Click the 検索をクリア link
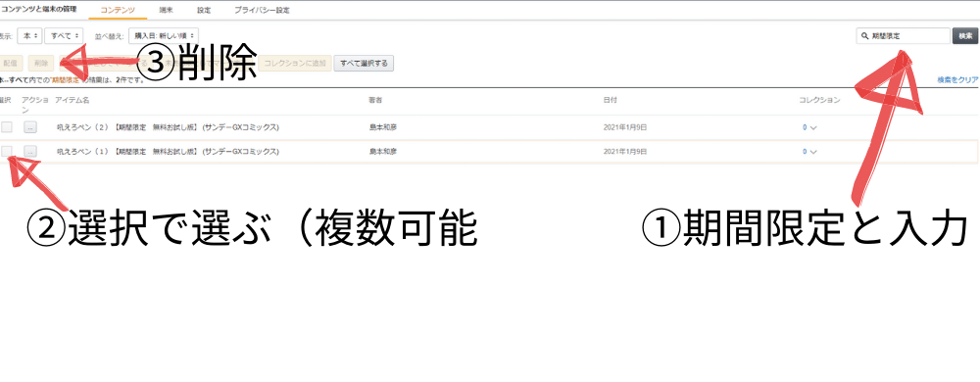Image resolution: width=980 pixels, height=382 pixels. [x=957, y=80]
